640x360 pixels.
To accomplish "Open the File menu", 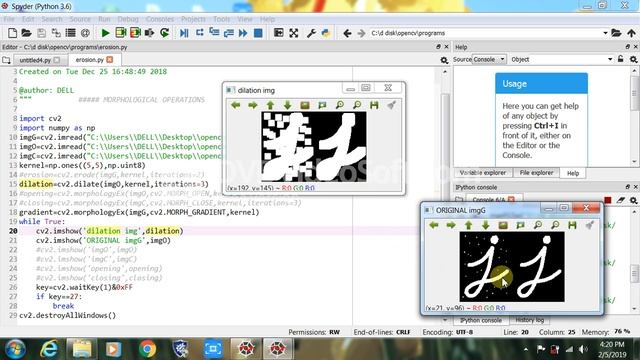I will (9, 19).
